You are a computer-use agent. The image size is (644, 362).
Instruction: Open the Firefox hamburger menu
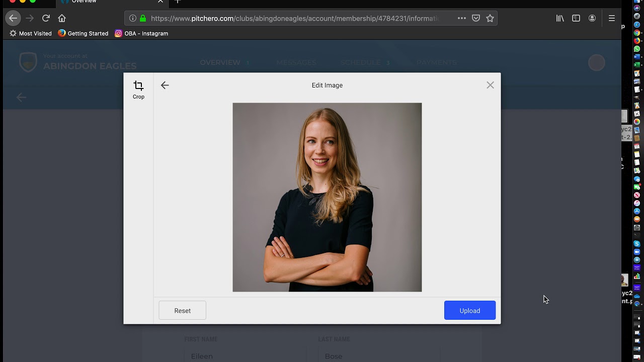tap(612, 18)
